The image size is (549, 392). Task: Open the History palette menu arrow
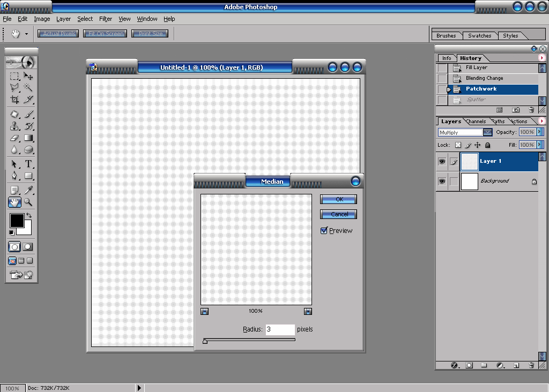pyautogui.click(x=541, y=58)
